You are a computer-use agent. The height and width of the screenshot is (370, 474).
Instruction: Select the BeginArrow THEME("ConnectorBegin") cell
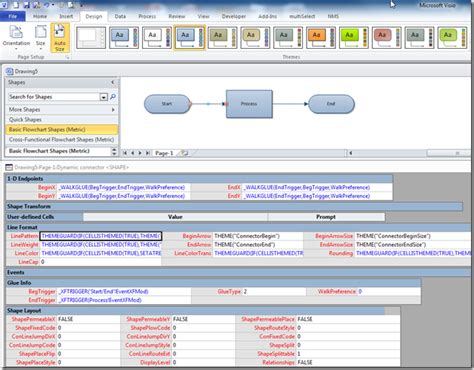point(258,236)
